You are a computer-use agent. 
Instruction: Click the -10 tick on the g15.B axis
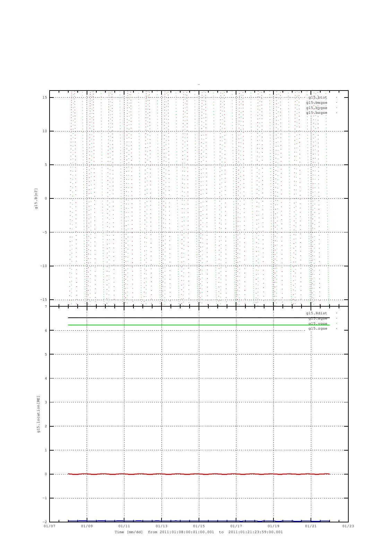coord(44,266)
